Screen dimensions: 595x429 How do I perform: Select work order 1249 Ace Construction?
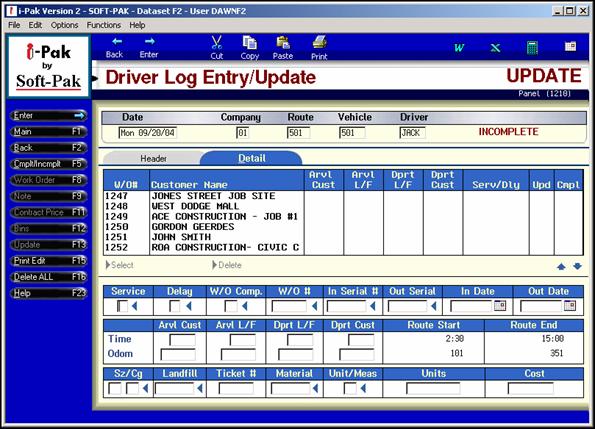343,217
